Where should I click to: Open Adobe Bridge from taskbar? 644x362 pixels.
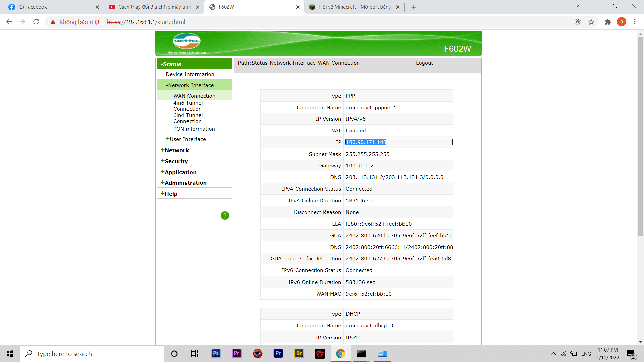[299, 353]
